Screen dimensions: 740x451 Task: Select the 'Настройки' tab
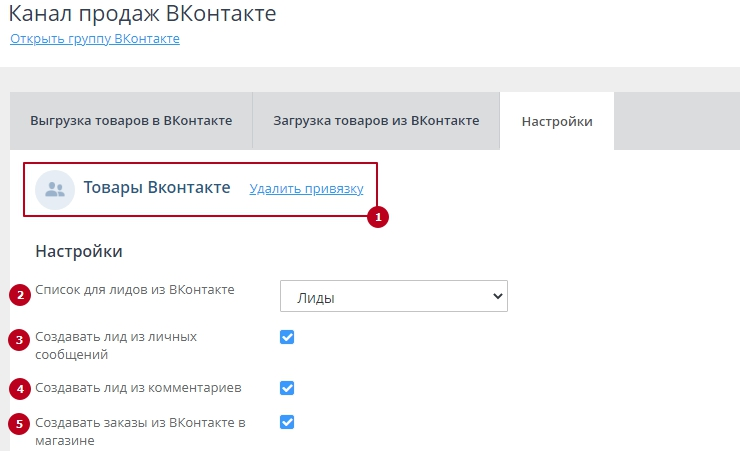(557, 121)
